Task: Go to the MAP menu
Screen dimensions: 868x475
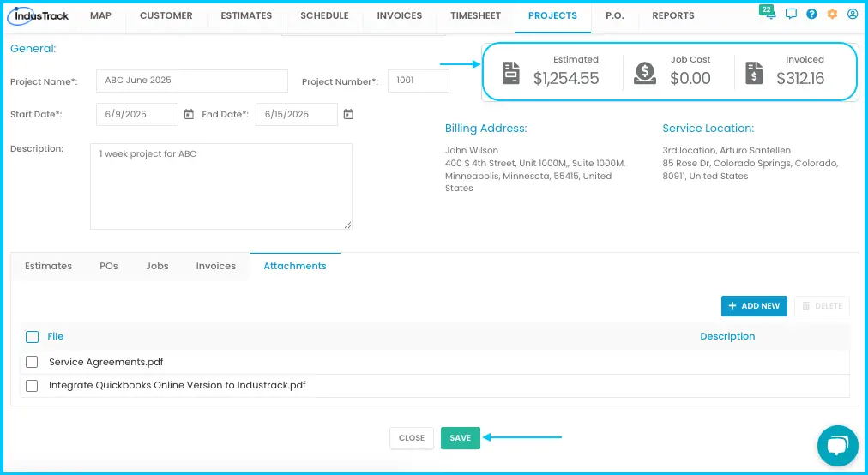Action: point(100,15)
